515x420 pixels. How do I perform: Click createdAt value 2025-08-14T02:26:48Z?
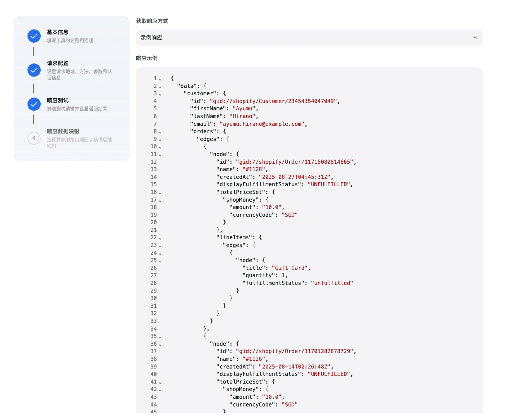[295, 367]
